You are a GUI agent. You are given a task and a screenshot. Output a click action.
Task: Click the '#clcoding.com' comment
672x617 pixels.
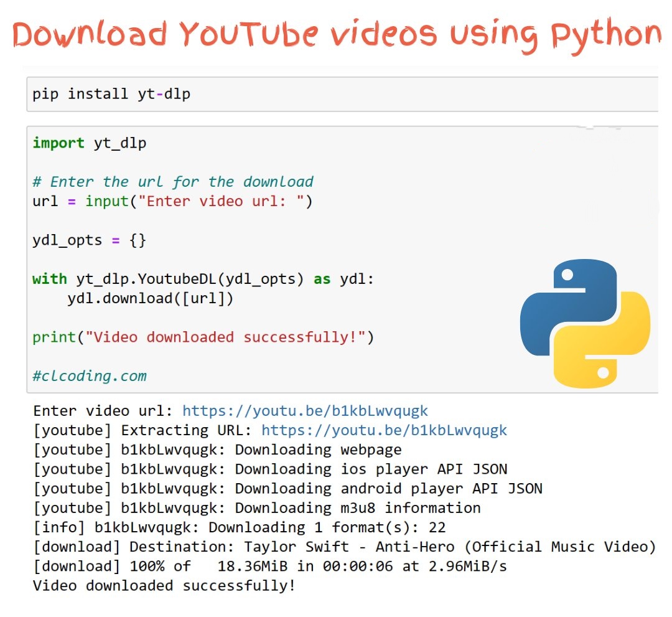coord(90,376)
